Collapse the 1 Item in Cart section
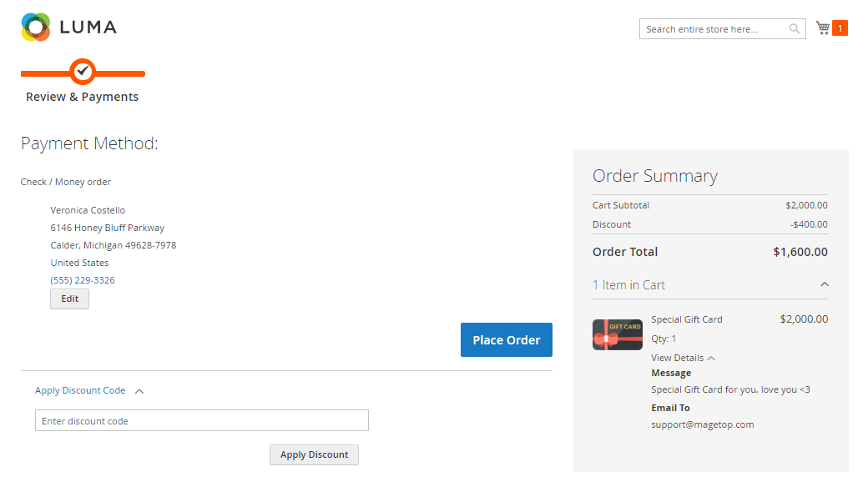The width and height of the screenshot is (868, 492). tap(825, 285)
